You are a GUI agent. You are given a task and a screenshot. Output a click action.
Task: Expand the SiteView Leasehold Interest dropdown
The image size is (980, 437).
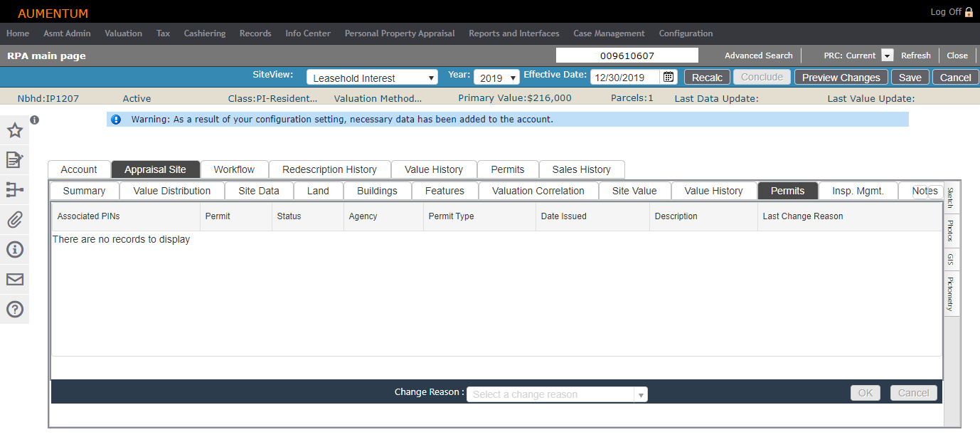(x=372, y=78)
